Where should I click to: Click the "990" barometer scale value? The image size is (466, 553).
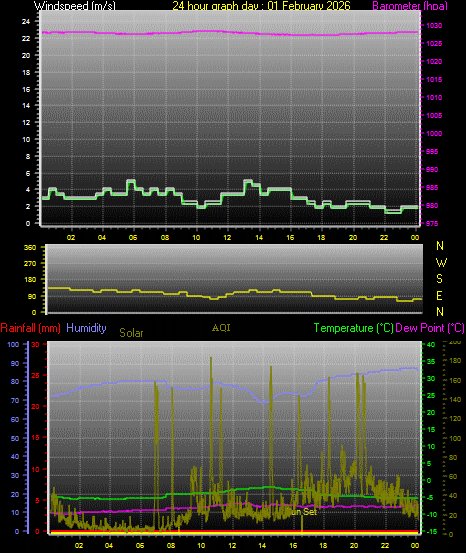pos(432,170)
